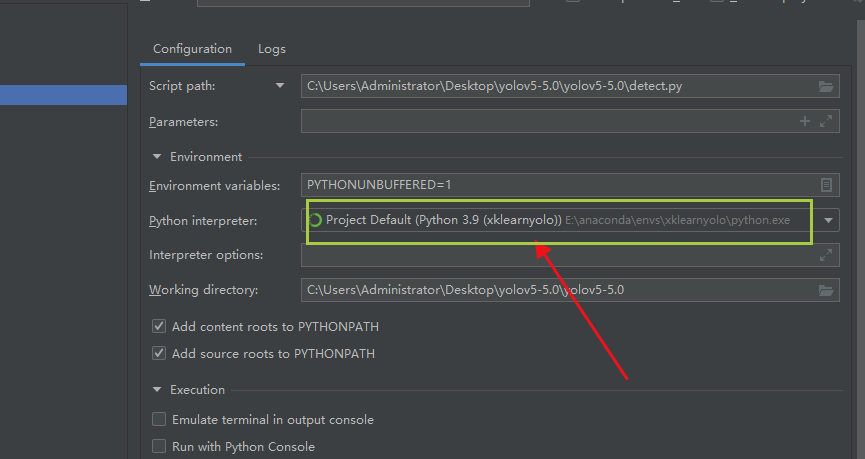
Task: Browse for Working directory folder
Action: pos(826,291)
